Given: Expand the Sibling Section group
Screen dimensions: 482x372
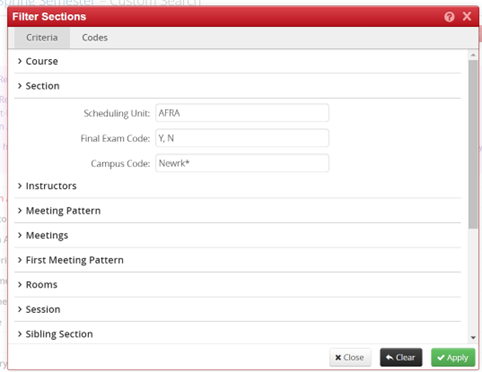Looking at the screenshot, I should click(x=237, y=334).
